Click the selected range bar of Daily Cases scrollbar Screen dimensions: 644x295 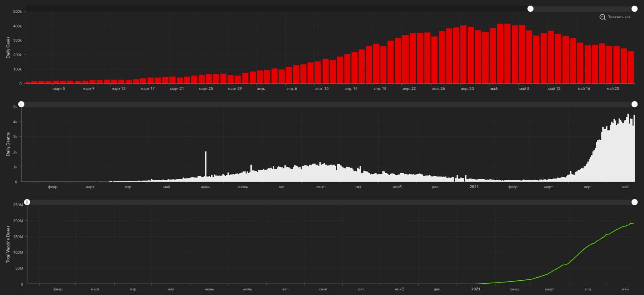(x=582, y=9)
